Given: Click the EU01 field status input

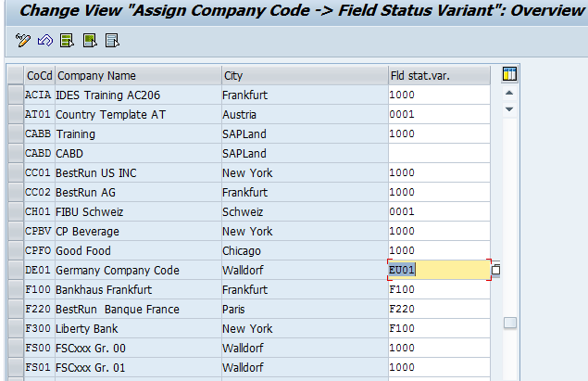Looking at the screenshot, I should coord(439,270).
